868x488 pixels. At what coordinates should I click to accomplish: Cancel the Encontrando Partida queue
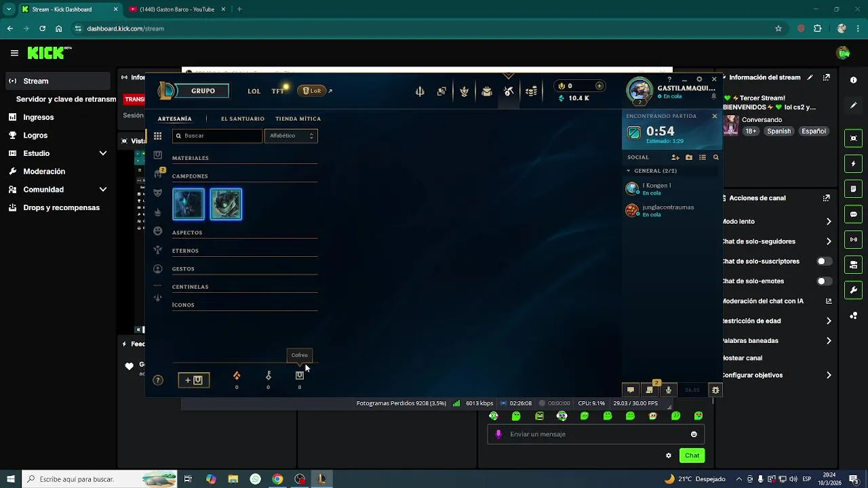(x=714, y=116)
